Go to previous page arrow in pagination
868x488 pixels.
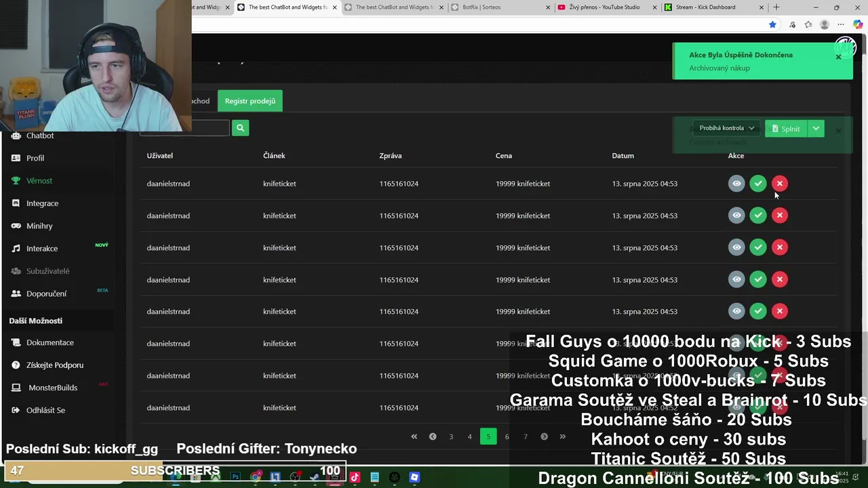pyautogui.click(x=433, y=436)
